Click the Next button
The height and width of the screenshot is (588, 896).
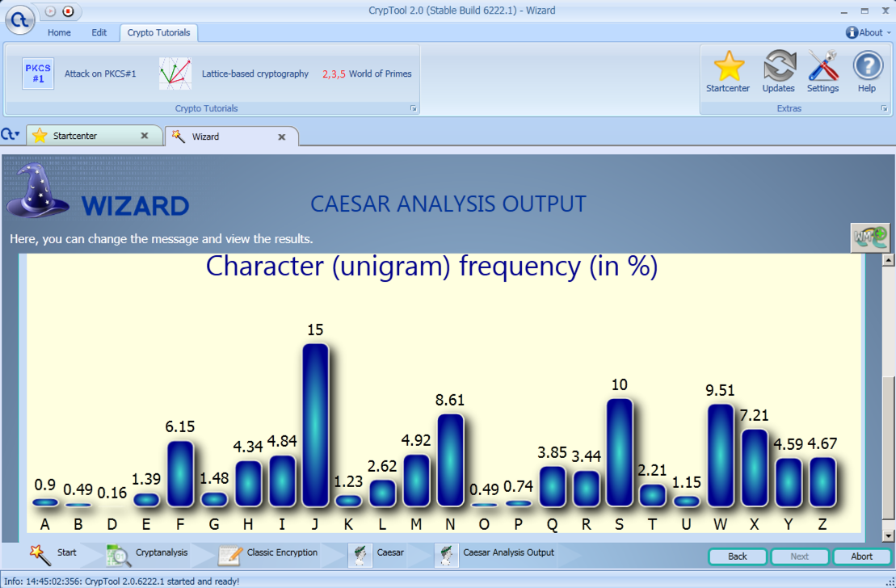tap(799, 556)
